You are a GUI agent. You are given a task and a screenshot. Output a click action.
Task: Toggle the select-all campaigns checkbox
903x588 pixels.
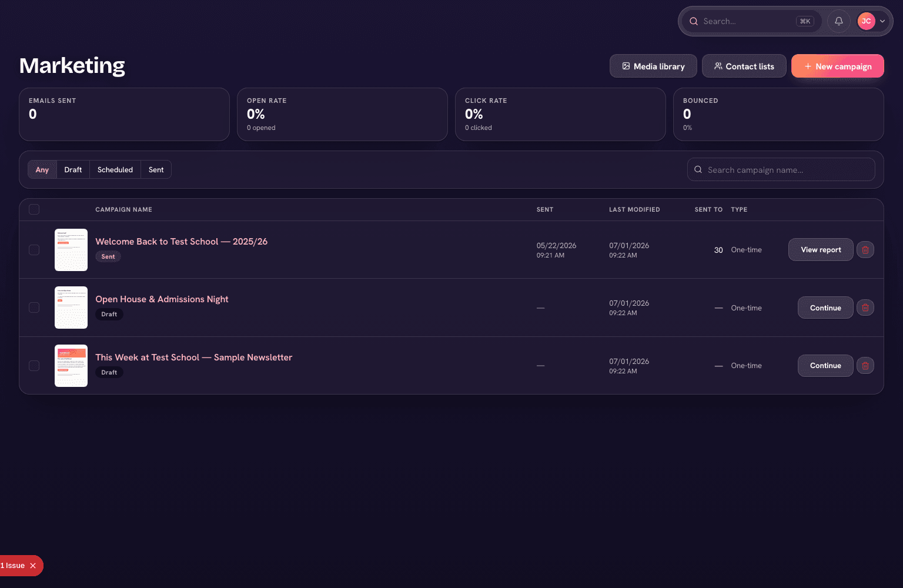[34, 209]
